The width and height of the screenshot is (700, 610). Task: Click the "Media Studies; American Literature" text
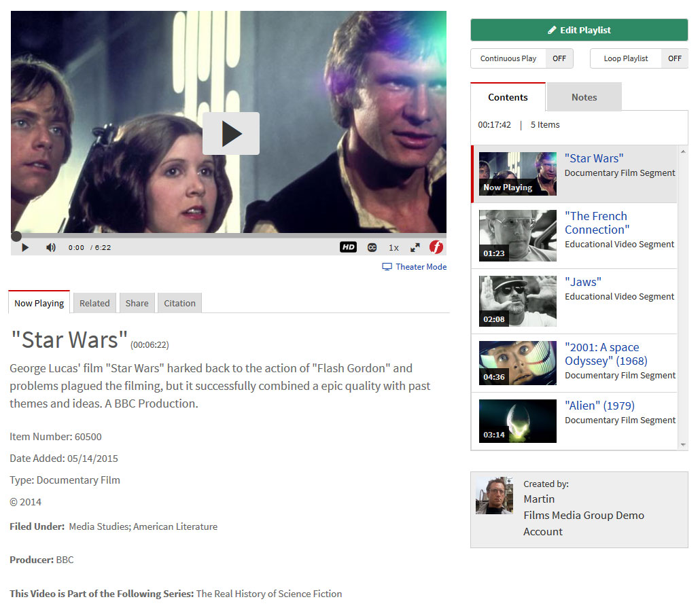coord(143,526)
